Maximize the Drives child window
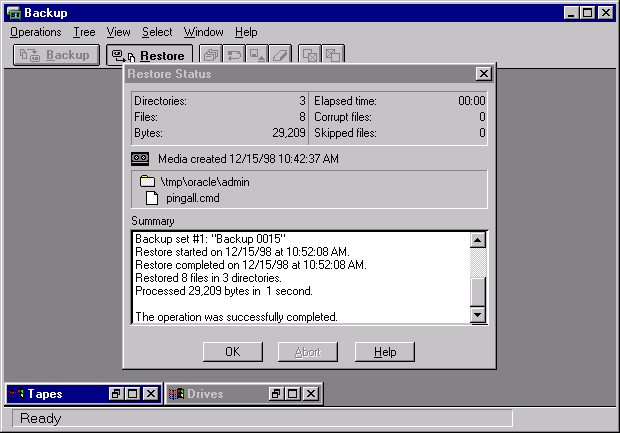 293,394
